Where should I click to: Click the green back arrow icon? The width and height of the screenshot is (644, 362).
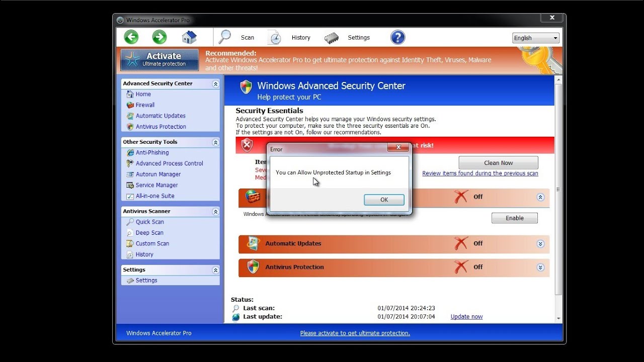[131, 37]
